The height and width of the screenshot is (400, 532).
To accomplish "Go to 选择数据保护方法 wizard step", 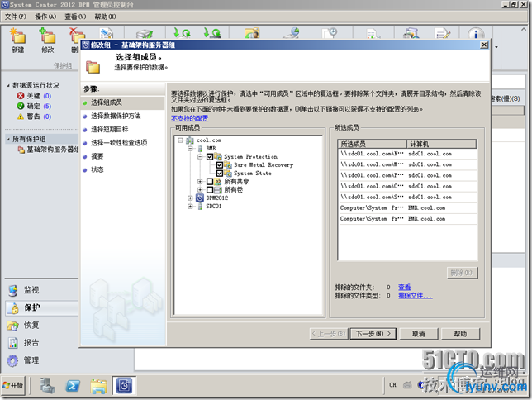I will pos(116,117).
